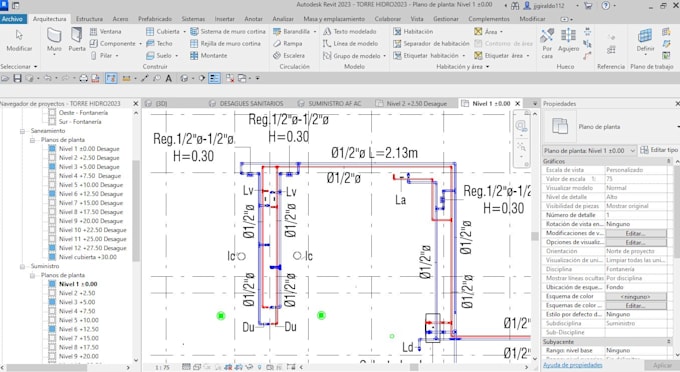This screenshot has height=372, width=680.
Task: Click the Modificar arrow tool
Action: tap(19, 40)
